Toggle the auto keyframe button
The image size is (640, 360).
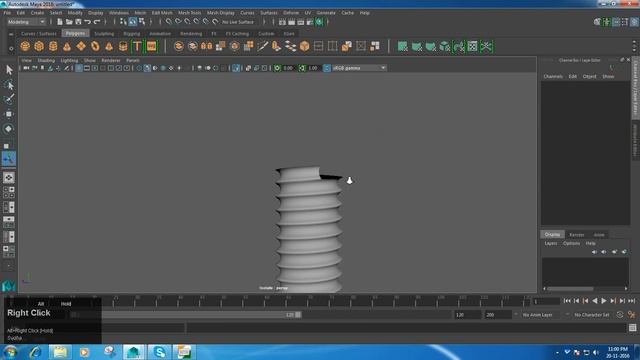click(x=620, y=315)
